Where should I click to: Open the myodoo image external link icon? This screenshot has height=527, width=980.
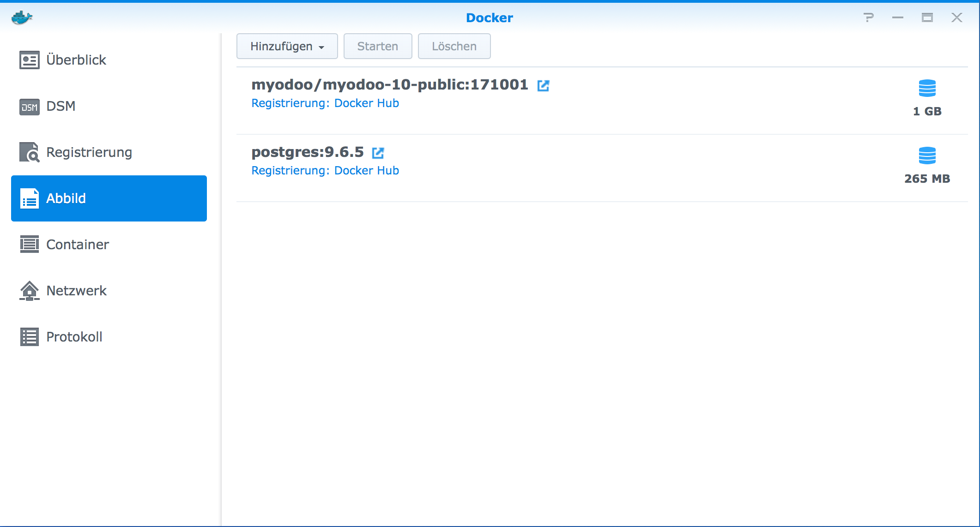click(544, 85)
